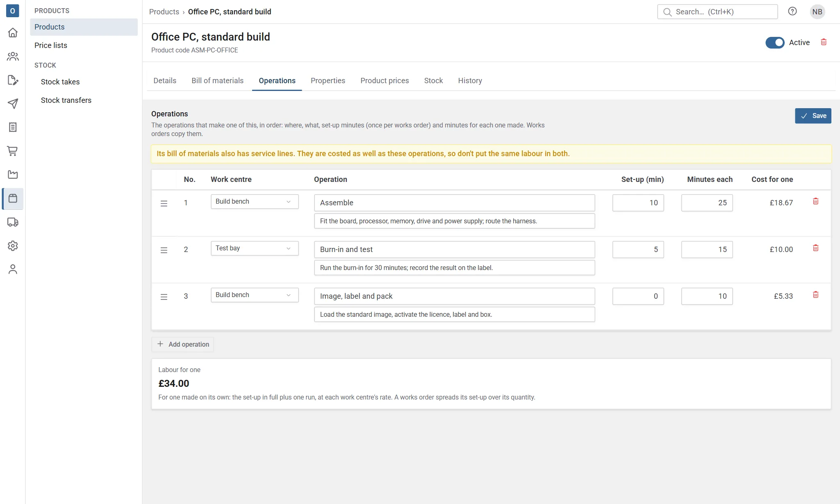Switch to the Details tab
The width and height of the screenshot is (840, 504).
tap(165, 81)
